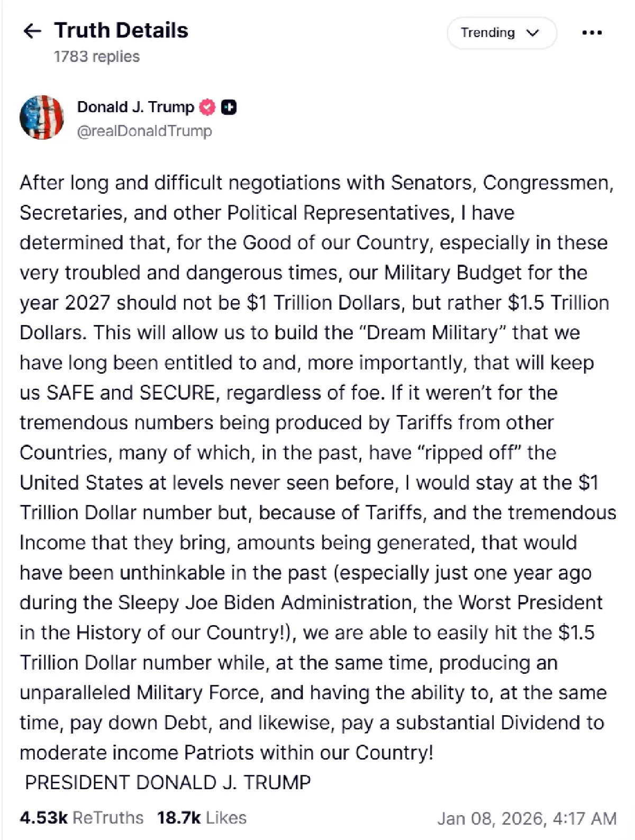The height and width of the screenshot is (840, 635).
Task: Open the flag-painted profile avatar
Action: 42,118
